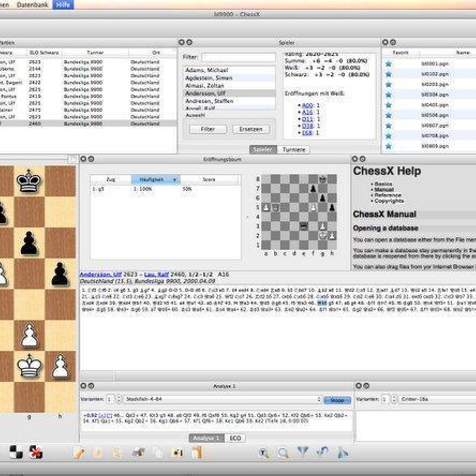476x476 pixels.
Task: Open the A00 opening link
Action: [307, 106]
